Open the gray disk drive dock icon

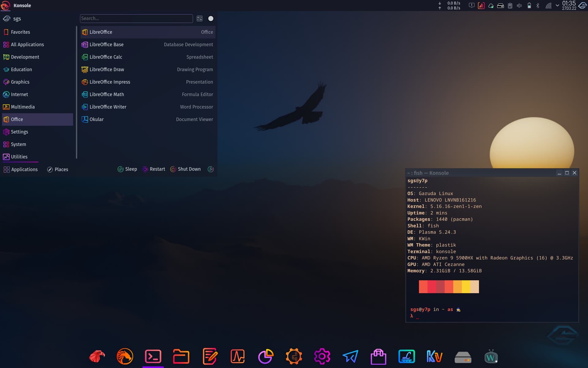[x=463, y=357]
